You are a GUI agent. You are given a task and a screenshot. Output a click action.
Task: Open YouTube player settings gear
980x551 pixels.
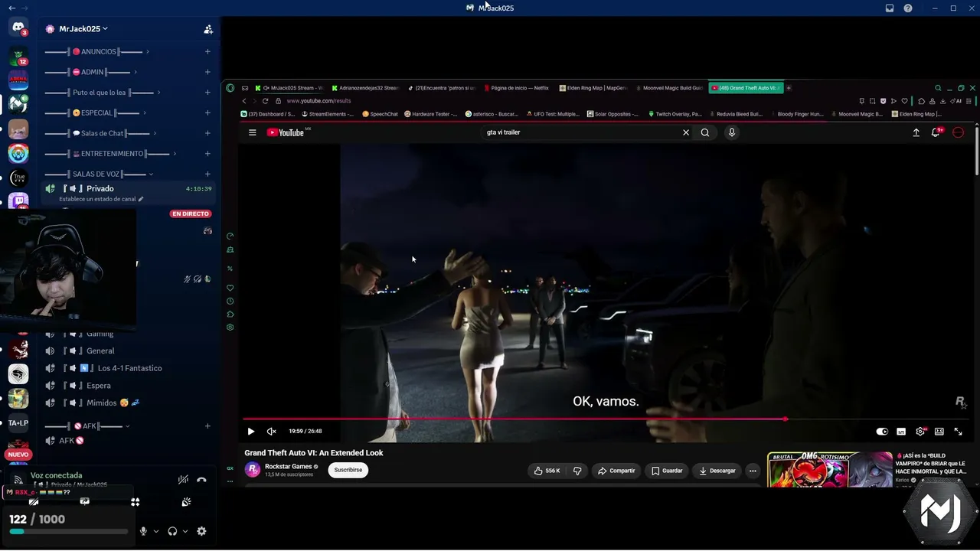tap(920, 432)
